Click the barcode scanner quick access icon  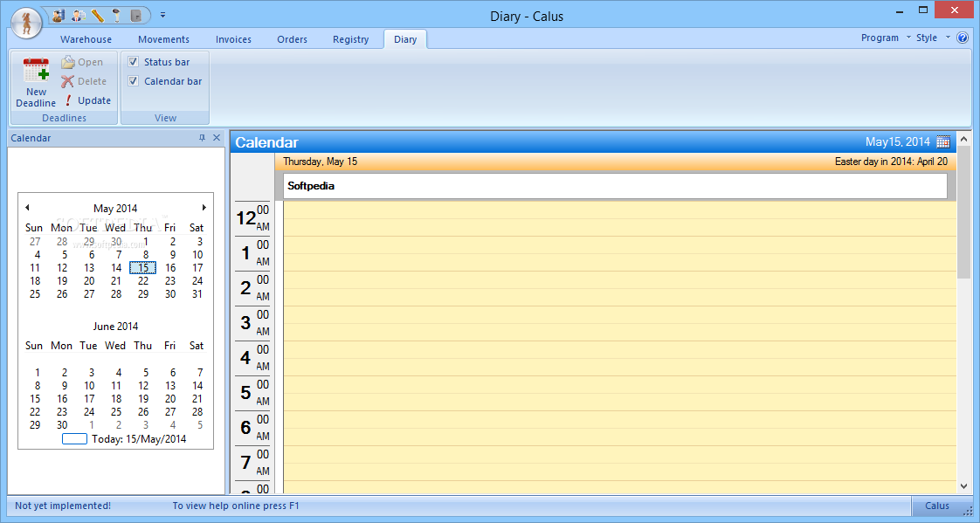click(116, 15)
